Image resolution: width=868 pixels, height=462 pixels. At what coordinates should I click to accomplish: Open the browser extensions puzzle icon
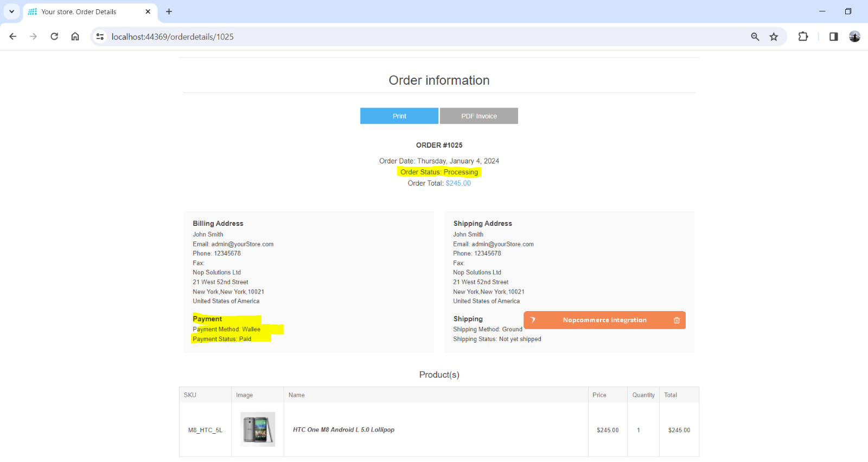tap(803, 36)
